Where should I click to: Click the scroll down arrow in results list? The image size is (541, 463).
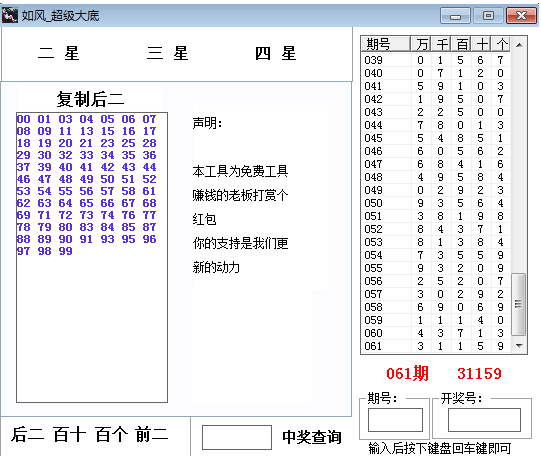[x=519, y=345]
